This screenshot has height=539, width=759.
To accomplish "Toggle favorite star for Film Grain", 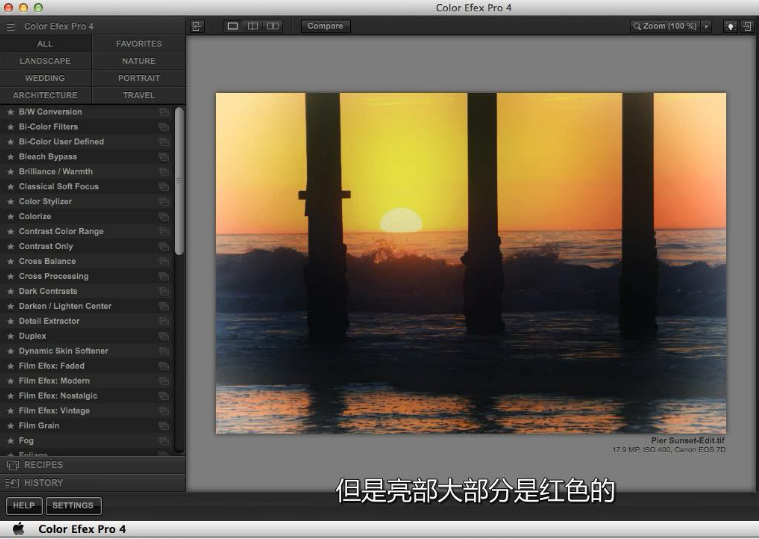I will coord(10,426).
